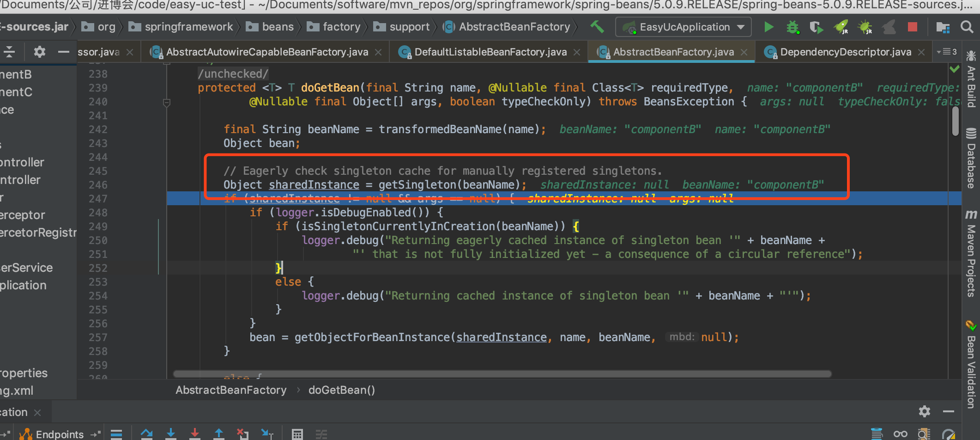Run with coverage shield icon
Viewport: 980px width, 440px height.
(817, 27)
